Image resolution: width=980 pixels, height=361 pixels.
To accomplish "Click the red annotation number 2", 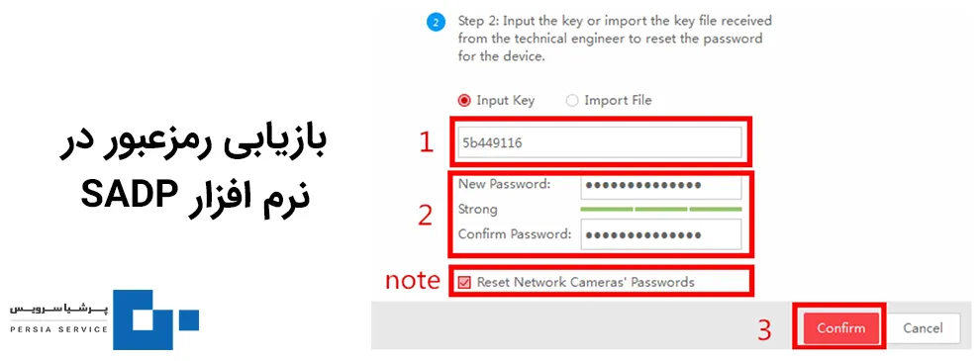I will [425, 215].
